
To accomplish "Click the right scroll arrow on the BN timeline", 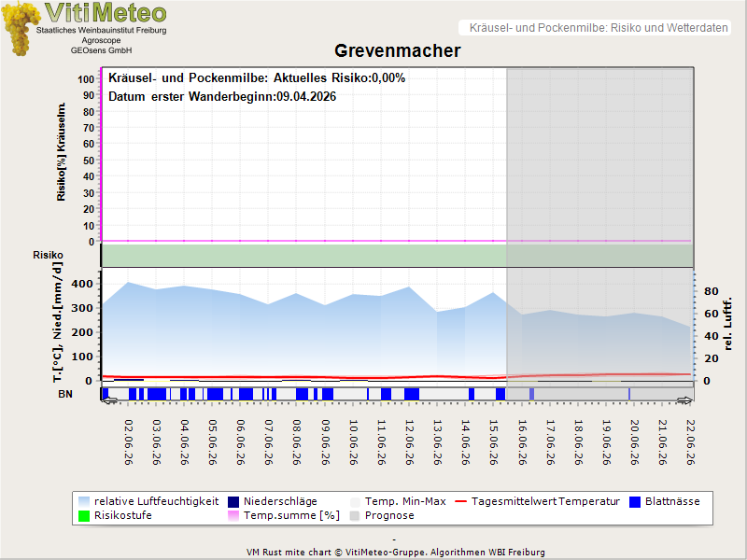I will click(684, 401).
